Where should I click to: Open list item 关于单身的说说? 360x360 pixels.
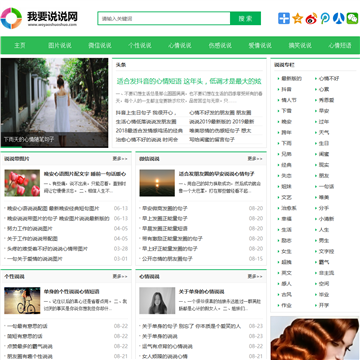(x=160, y=336)
